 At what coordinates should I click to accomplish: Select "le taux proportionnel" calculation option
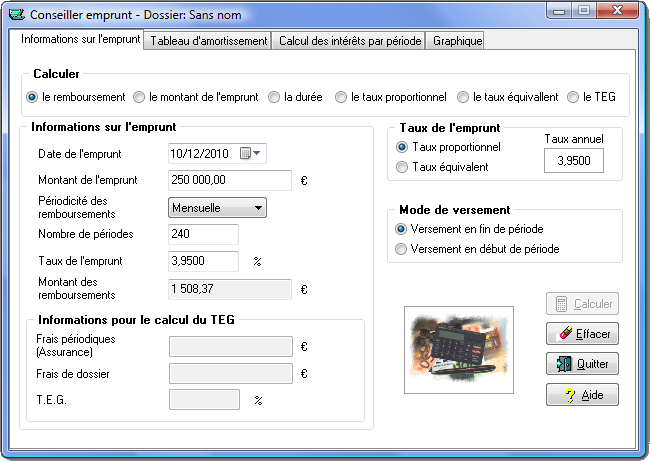tap(341, 97)
